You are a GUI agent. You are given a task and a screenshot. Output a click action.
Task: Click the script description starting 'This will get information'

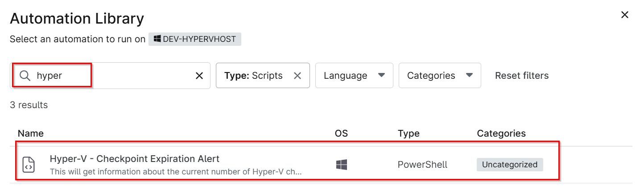click(176, 171)
